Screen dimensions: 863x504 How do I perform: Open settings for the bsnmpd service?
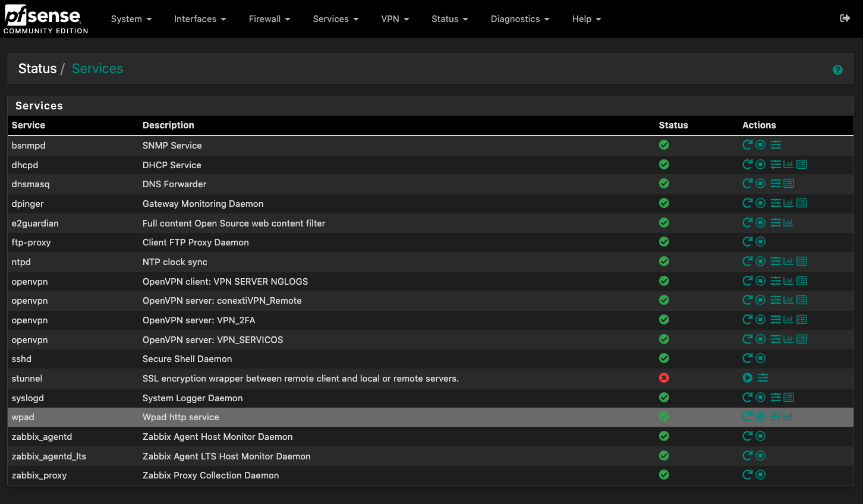coord(776,144)
